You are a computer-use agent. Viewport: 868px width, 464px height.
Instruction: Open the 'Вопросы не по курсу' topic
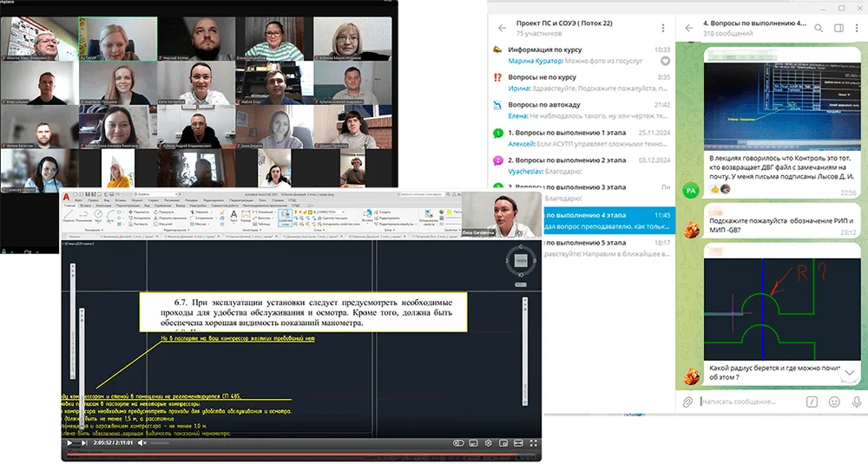[x=582, y=82]
